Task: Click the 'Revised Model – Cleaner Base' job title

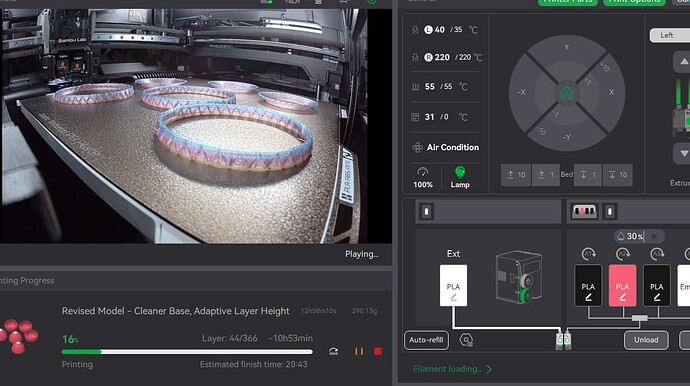Action: point(176,311)
